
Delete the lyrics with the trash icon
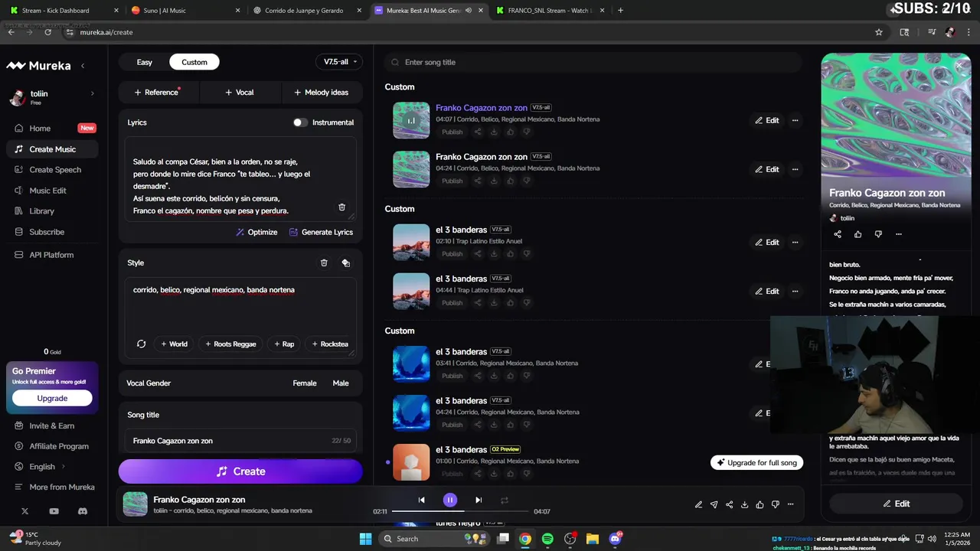click(341, 207)
